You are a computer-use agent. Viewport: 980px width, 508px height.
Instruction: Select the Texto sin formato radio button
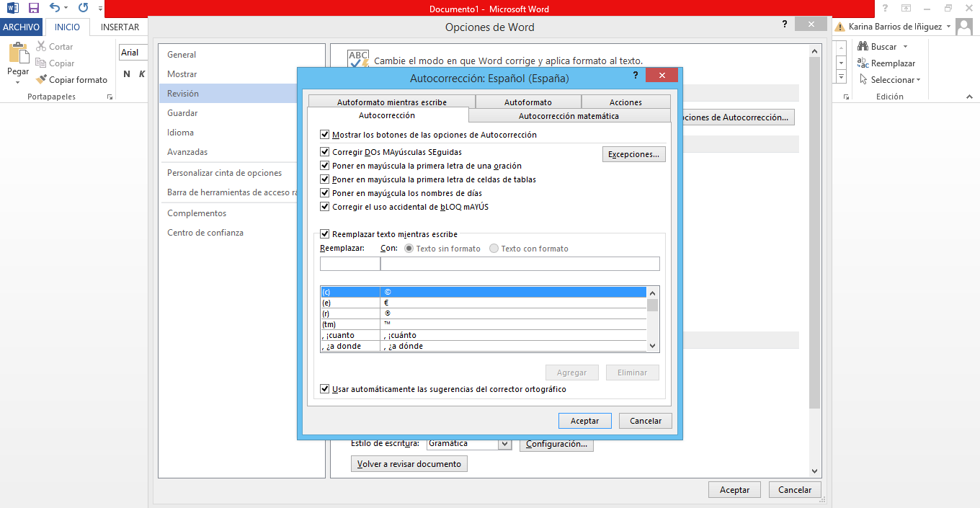pyautogui.click(x=409, y=249)
